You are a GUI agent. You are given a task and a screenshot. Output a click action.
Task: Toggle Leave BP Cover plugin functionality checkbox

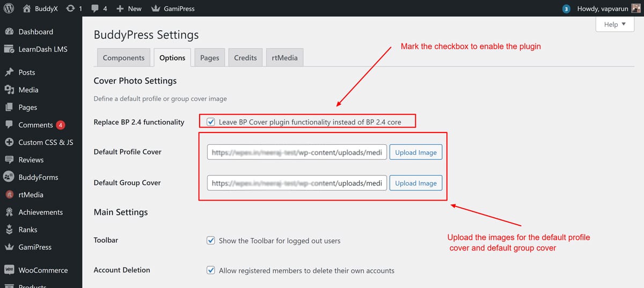coord(211,122)
